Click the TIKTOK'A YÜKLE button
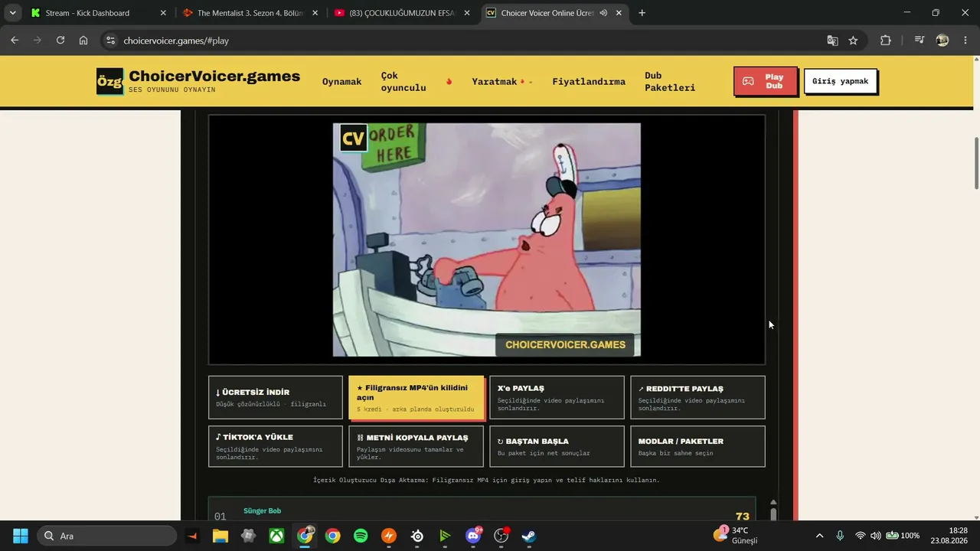Screen dimensions: 980x551 (x=276, y=446)
